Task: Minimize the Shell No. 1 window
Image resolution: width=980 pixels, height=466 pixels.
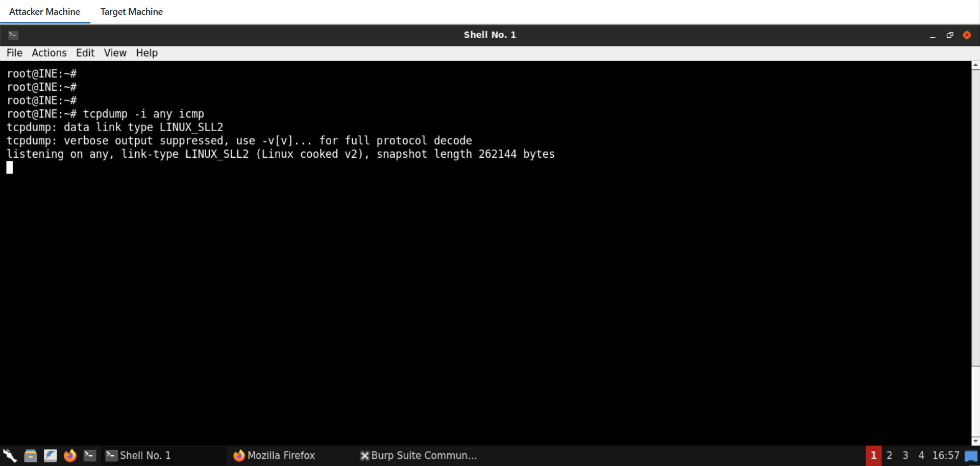Action: click(x=933, y=35)
